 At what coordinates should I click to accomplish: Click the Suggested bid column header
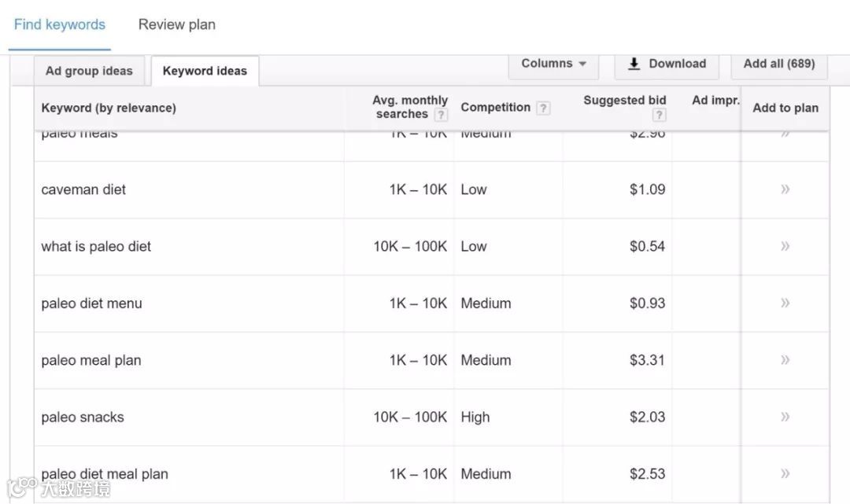tap(624, 100)
